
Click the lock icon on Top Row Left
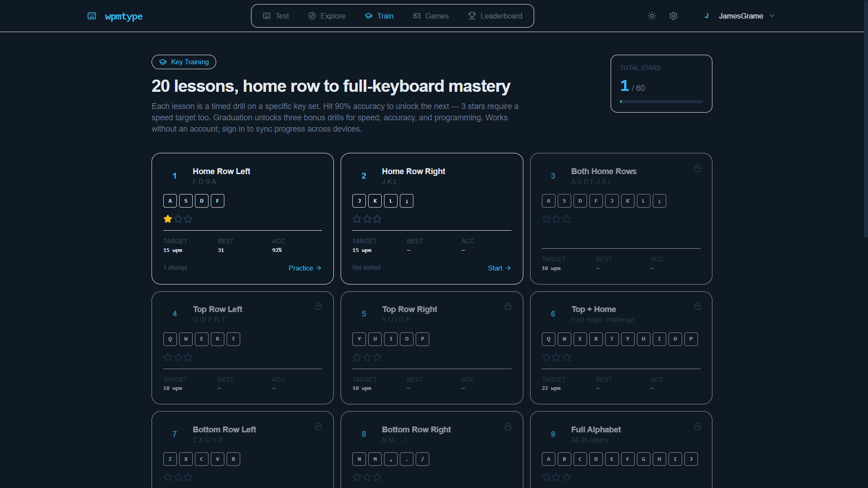pyautogui.click(x=319, y=306)
